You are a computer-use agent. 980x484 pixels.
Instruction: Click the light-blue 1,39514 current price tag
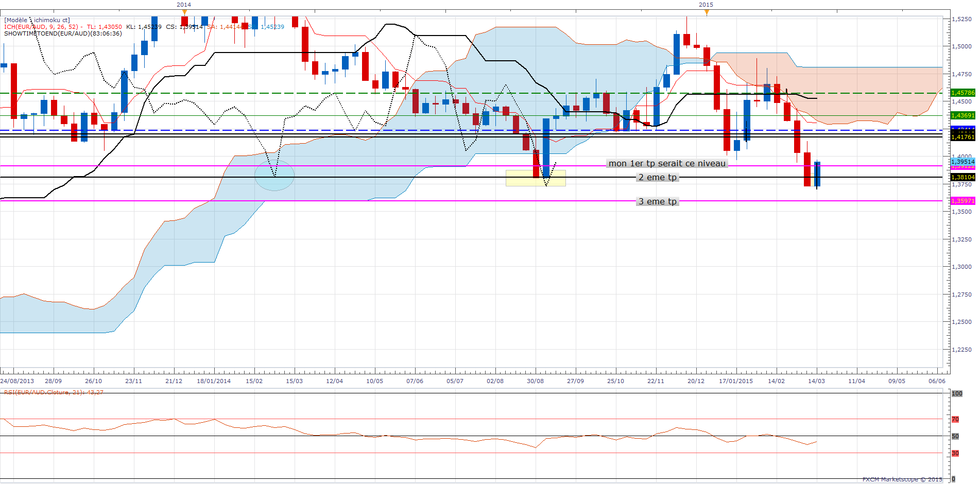click(962, 161)
